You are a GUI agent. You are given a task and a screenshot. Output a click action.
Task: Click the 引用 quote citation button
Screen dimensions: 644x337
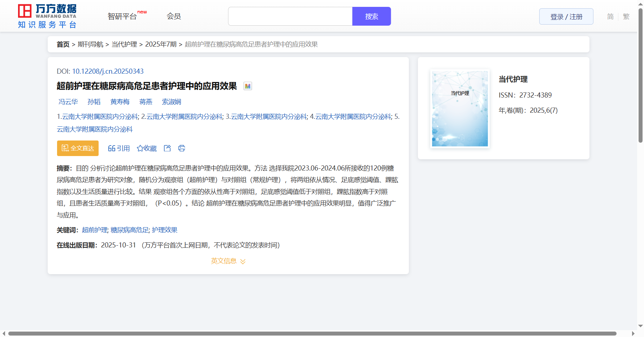[119, 148]
